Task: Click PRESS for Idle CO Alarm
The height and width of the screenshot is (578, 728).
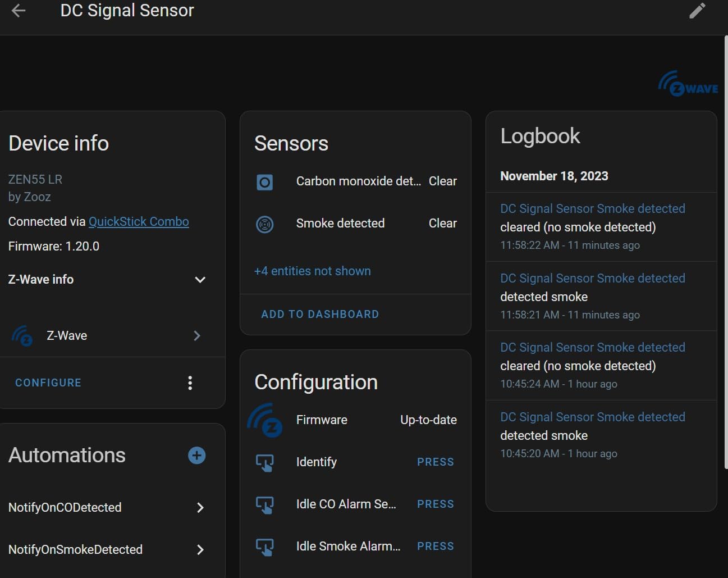Action: pyautogui.click(x=436, y=504)
